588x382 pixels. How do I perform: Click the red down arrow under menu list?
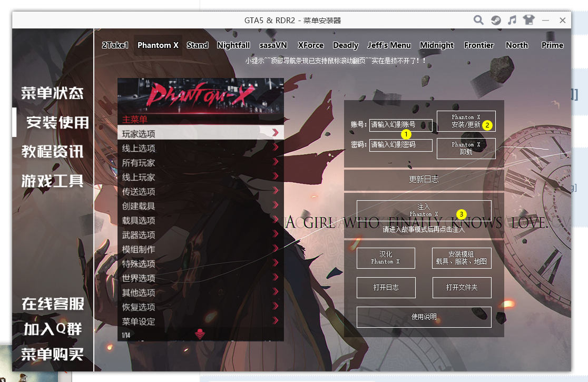click(x=200, y=334)
